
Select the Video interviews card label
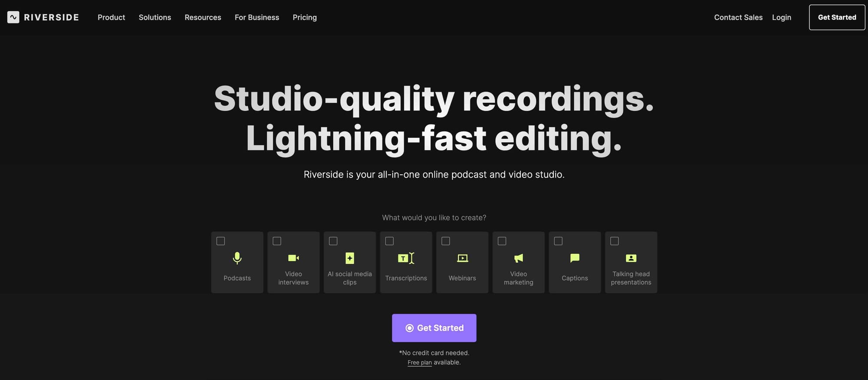pyautogui.click(x=293, y=278)
